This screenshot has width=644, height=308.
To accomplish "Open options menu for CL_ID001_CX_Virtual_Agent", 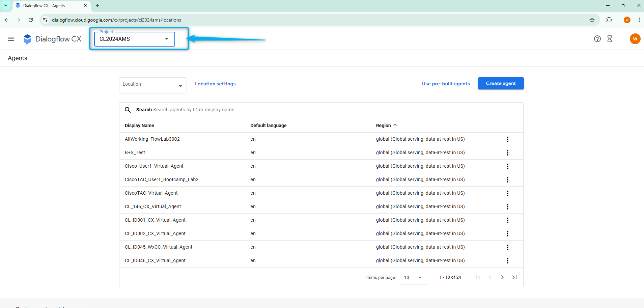I will pyautogui.click(x=507, y=220).
